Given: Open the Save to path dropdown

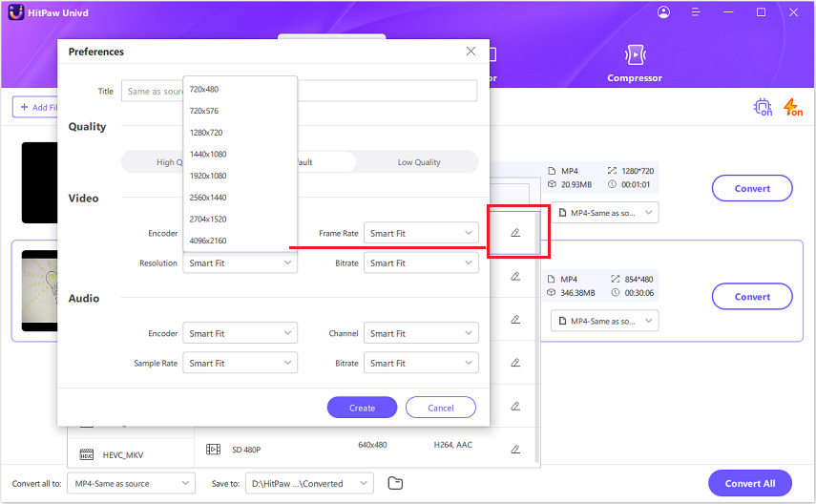Looking at the screenshot, I should pos(309,483).
